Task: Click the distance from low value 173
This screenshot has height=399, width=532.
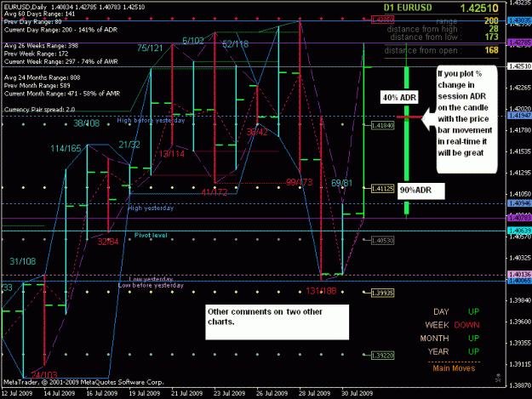Action: (x=492, y=37)
